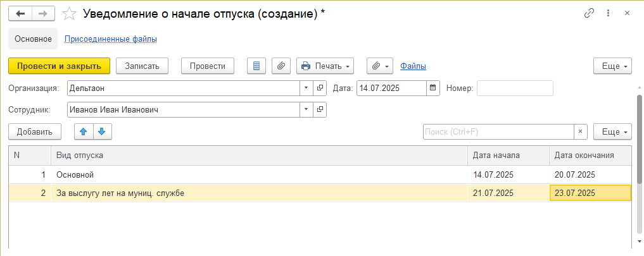Add document to favorites with star icon

[x=71, y=13]
